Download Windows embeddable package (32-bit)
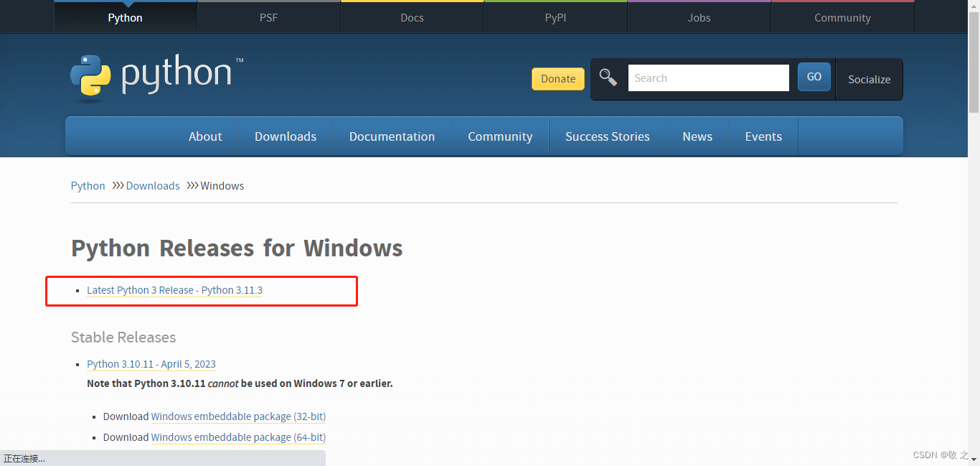 [238, 416]
